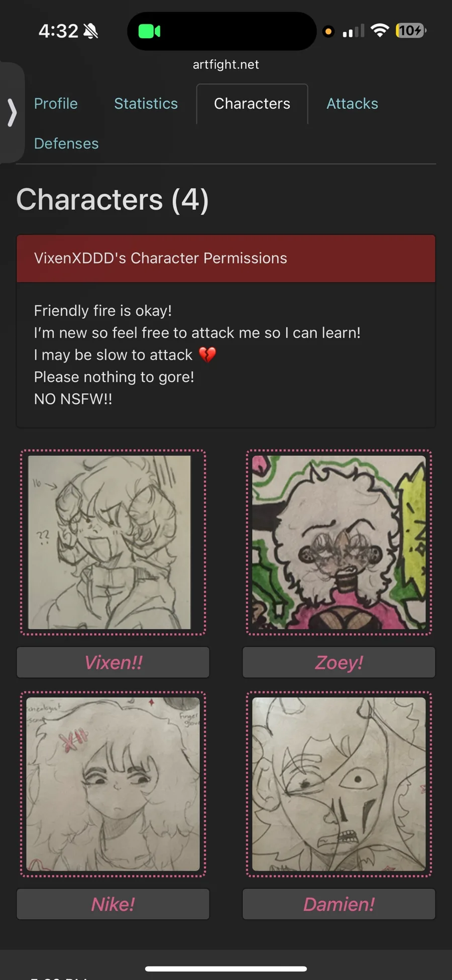Switch to the Statistics tab

tap(146, 103)
